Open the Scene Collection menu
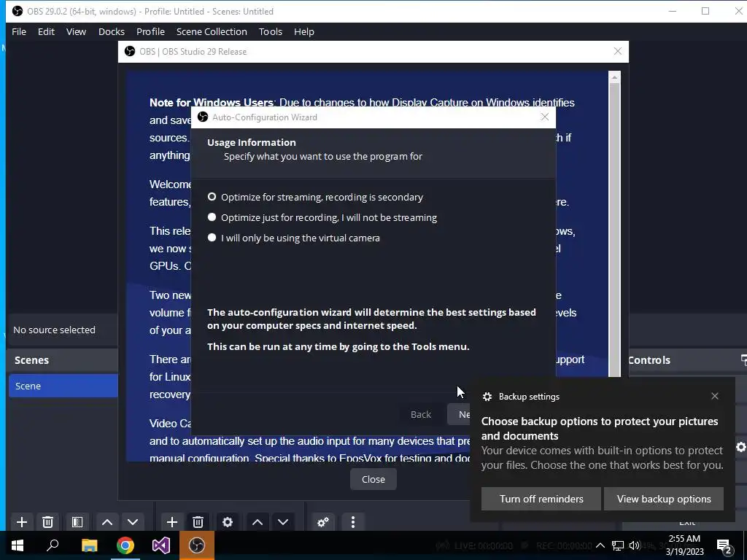This screenshot has height=560, width=747. pyautogui.click(x=212, y=31)
